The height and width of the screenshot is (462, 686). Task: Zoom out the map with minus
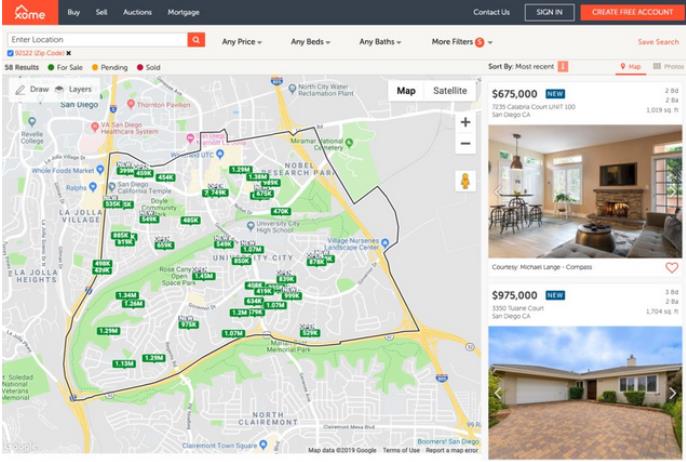pos(466,144)
